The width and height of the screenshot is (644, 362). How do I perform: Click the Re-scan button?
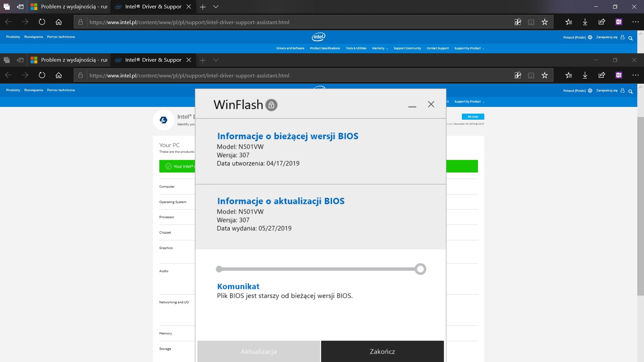[473, 117]
